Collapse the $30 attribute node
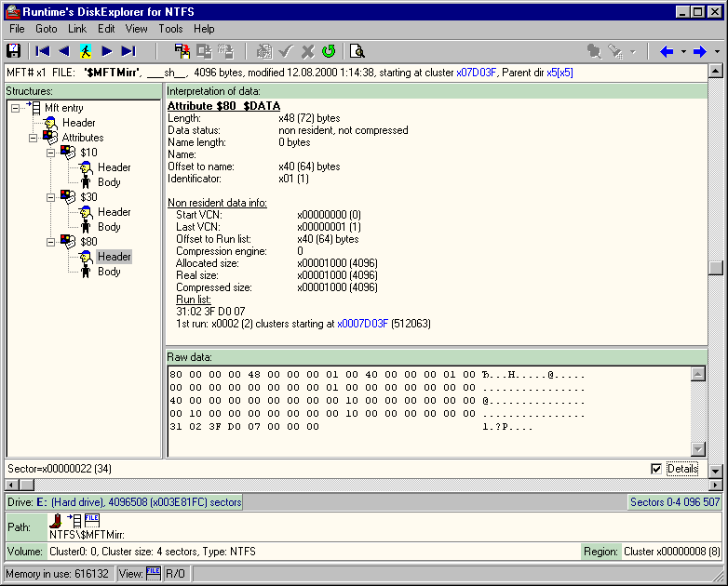 click(x=50, y=197)
